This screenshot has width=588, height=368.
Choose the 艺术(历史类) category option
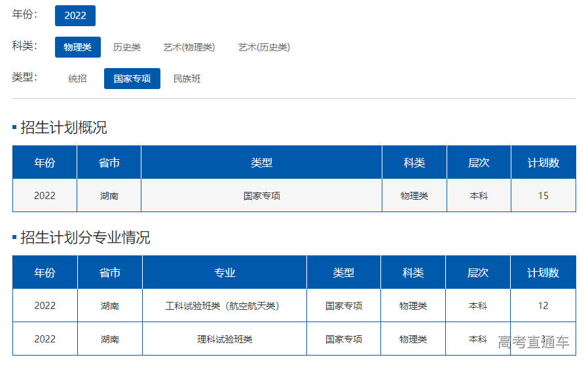(264, 47)
